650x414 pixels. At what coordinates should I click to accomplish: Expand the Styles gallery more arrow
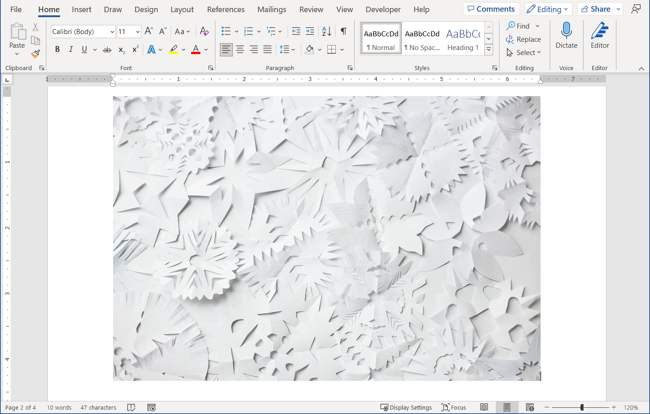pyautogui.click(x=489, y=49)
